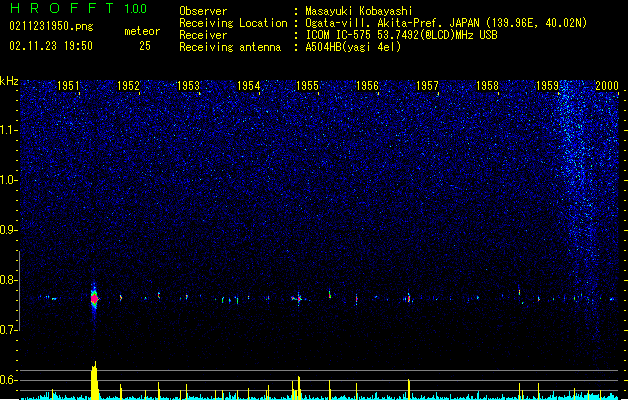The width and height of the screenshot is (629, 400).
Task: Click the 1.1 kHz axis label
Action: point(9,130)
